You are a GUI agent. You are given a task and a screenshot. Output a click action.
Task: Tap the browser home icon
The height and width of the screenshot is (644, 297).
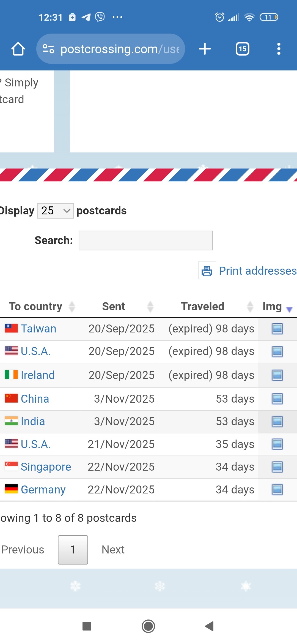click(18, 49)
